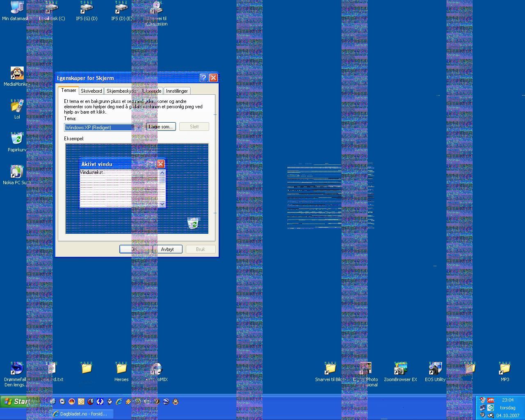Open the MP3 folder shortcut
Viewport: 525px width, 420px height.
tap(504, 369)
